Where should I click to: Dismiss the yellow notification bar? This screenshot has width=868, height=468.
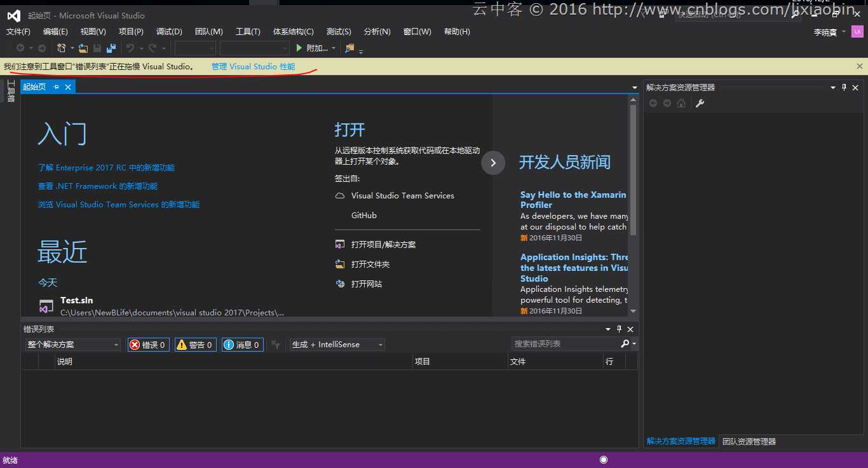tap(860, 66)
